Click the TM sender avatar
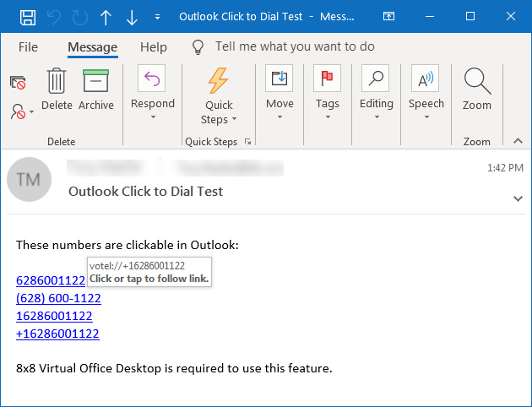This screenshot has height=407, width=532. (x=30, y=179)
